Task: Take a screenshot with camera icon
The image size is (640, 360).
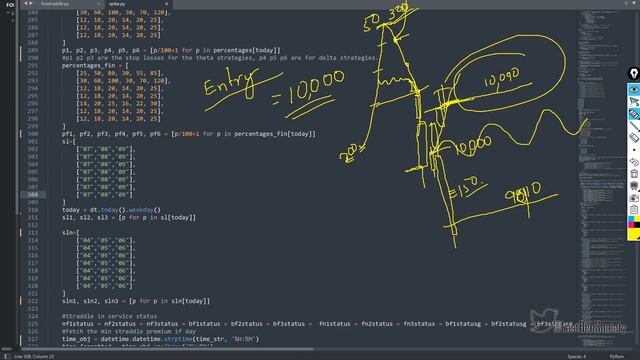Action: coord(633,198)
